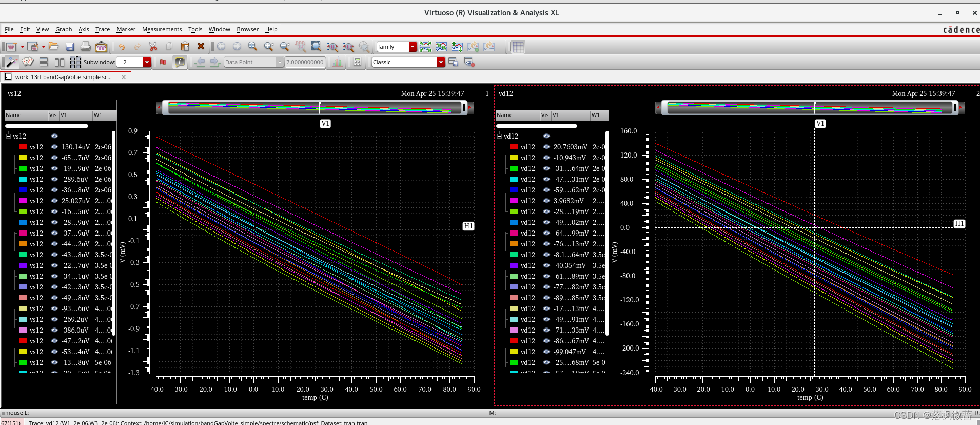The width and height of the screenshot is (980, 425).
Task: Click the strip/combine traces icon right of family dropdown
Action: 425,47
